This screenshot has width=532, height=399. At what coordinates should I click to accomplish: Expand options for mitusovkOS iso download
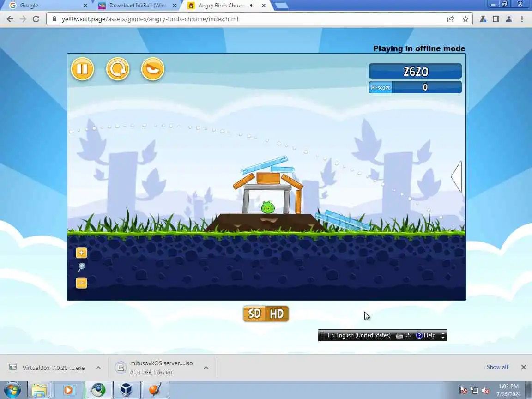pos(206,368)
